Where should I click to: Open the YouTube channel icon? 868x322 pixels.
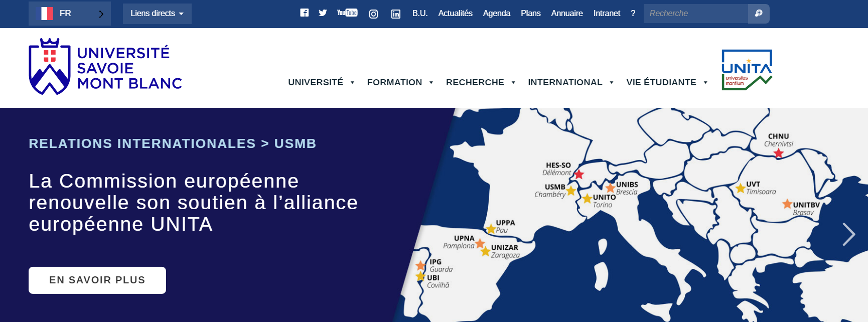click(347, 13)
